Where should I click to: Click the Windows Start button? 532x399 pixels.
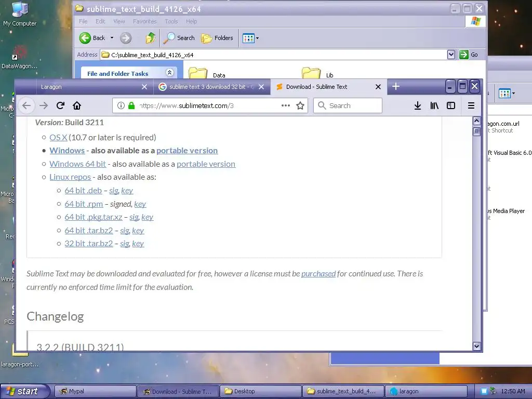click(24, 391)
